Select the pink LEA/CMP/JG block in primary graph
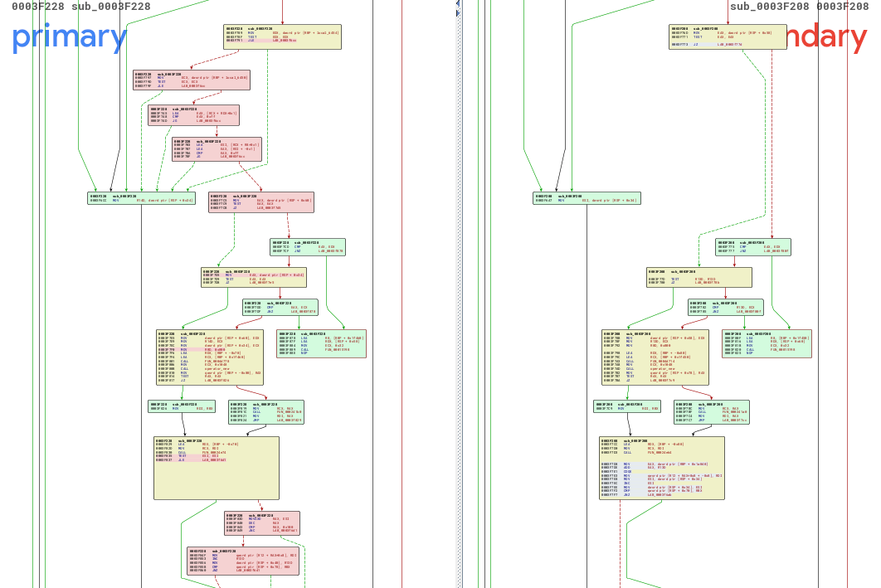Image resolution: width=881 pixels, height=588 pixels. pos(193,115)
